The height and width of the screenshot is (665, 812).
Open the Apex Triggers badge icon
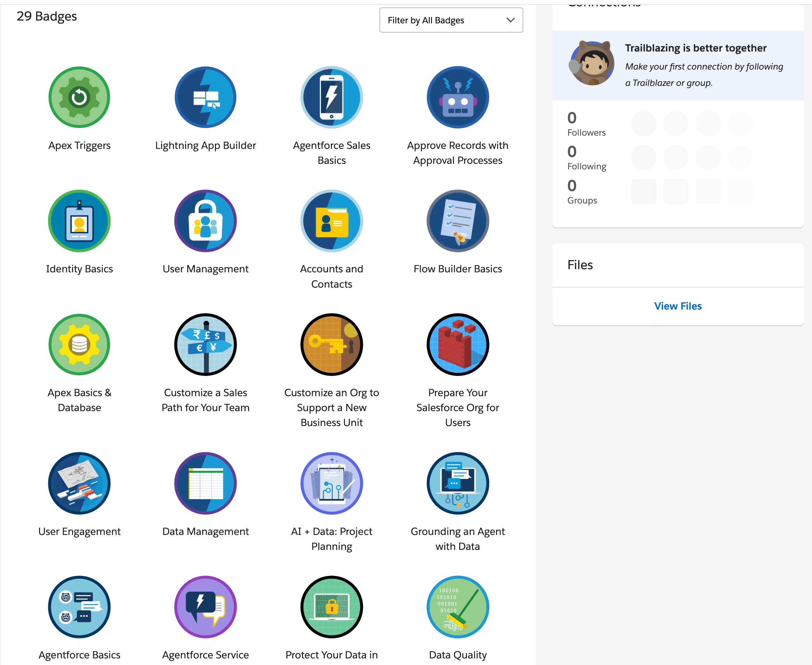(79, 97)
